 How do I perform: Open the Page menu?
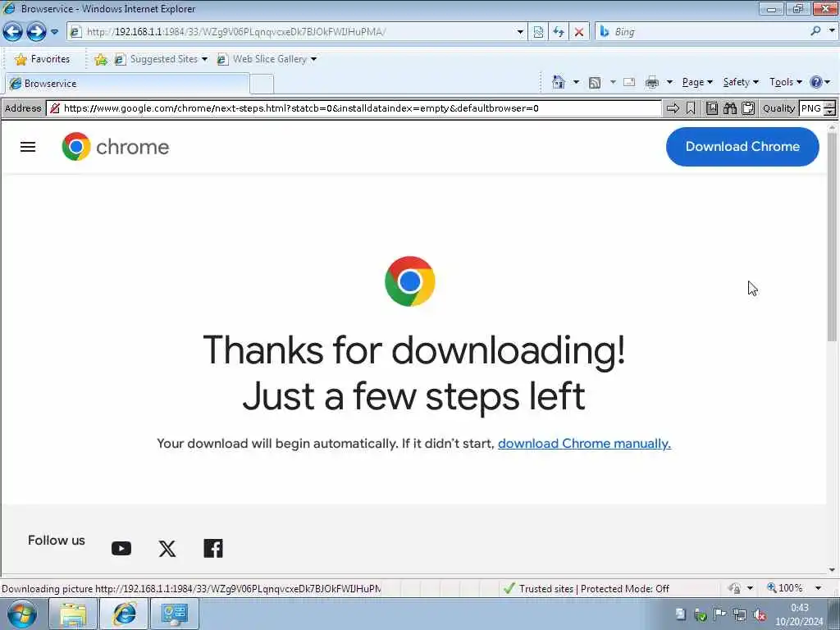click(697, 82)
